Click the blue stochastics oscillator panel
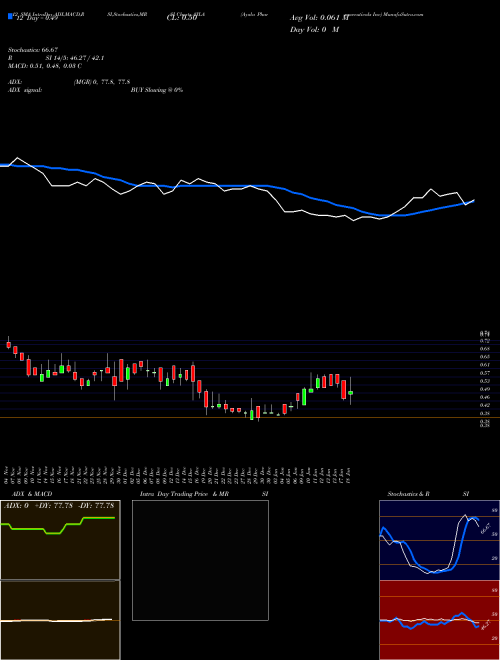 point(439,540)
